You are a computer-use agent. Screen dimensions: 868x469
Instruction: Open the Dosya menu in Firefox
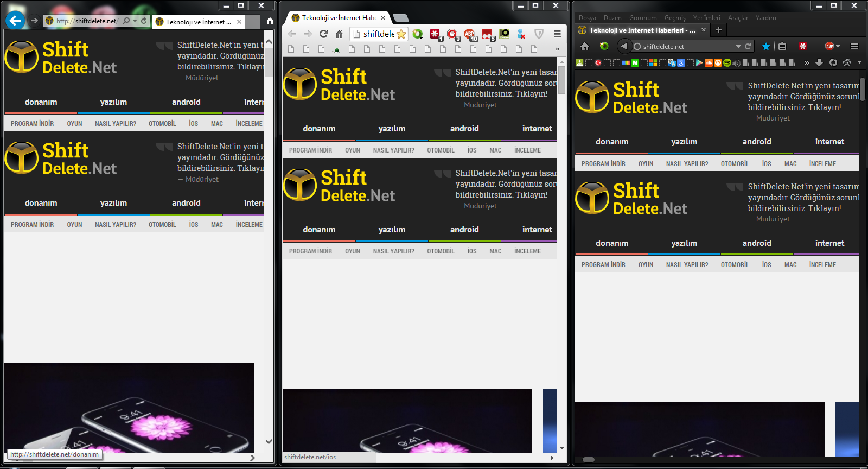[588, 18]
